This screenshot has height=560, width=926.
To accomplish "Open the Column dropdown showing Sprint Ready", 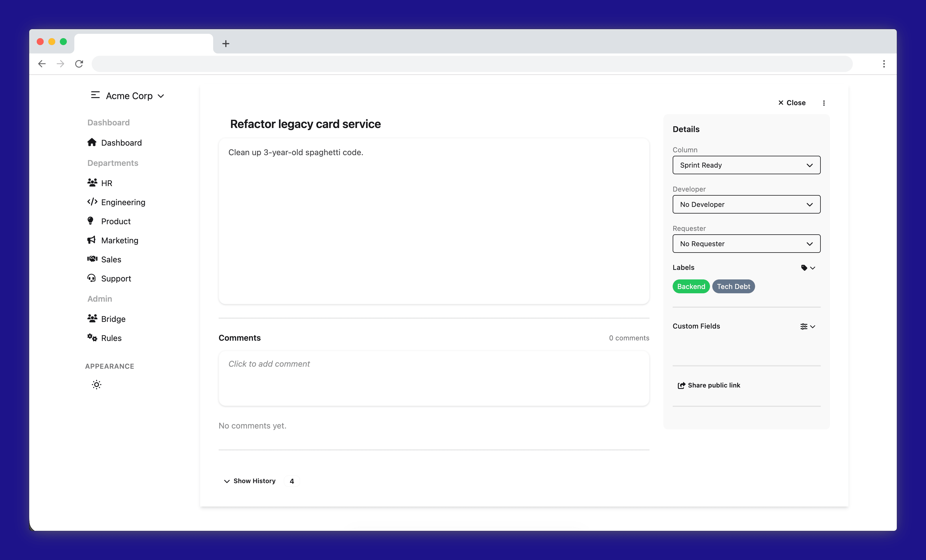I will point(746,165).
